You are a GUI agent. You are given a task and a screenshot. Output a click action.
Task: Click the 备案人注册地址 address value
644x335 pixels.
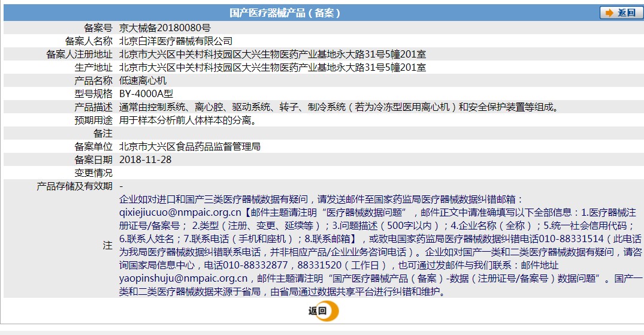point(273,55)
